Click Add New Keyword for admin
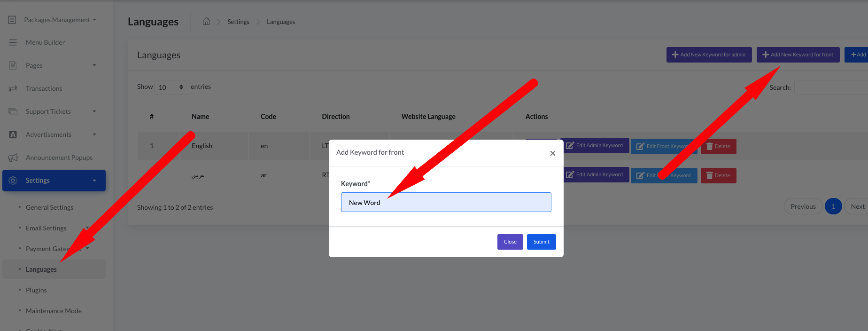 tap(709, 55)
